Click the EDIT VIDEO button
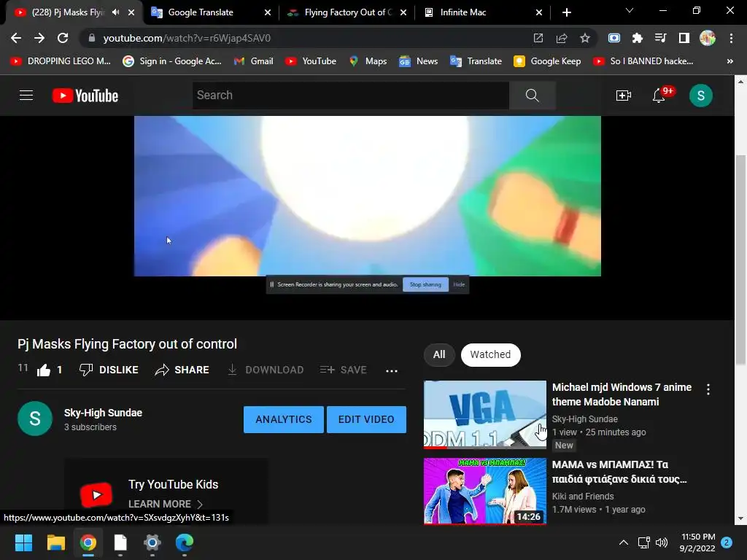Image resolution: width=747 pixels, height=560 pixels. tap(366, 419)
